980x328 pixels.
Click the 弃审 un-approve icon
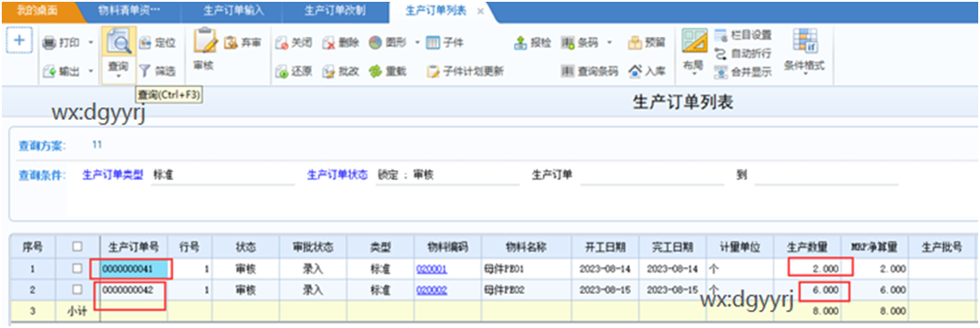pyautogui.click(x=230, y=42)
